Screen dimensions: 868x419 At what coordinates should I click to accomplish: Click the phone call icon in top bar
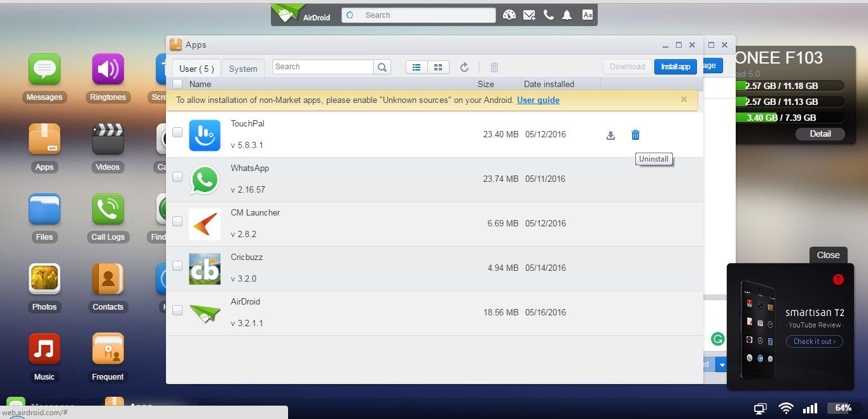(548, 15)
